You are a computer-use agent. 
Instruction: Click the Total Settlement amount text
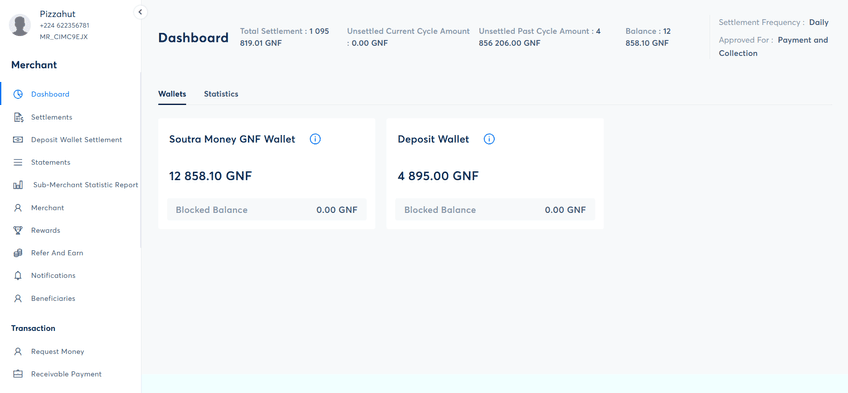point(284,37)
